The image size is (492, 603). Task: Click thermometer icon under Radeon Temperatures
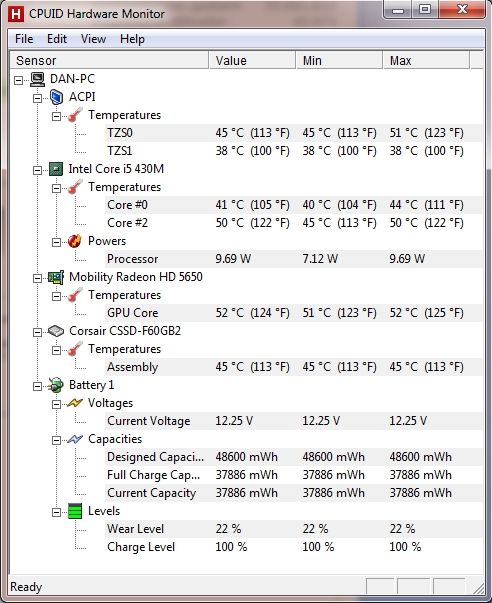tap(75, 295)
